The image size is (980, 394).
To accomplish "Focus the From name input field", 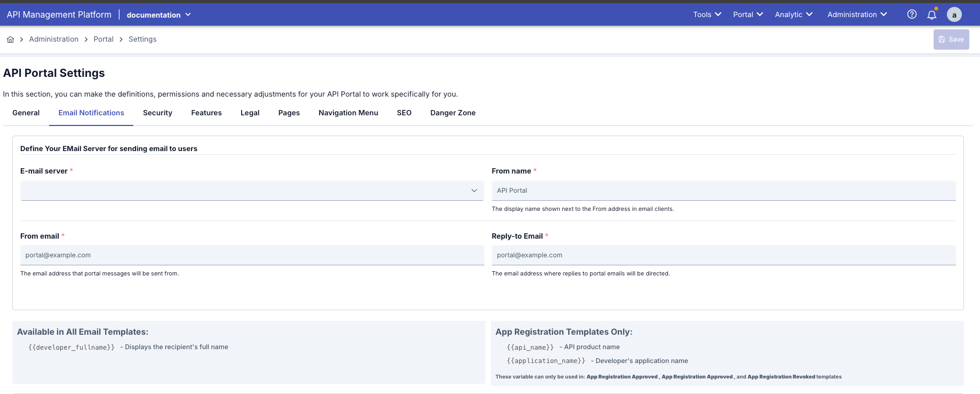I will click(723, 191).
